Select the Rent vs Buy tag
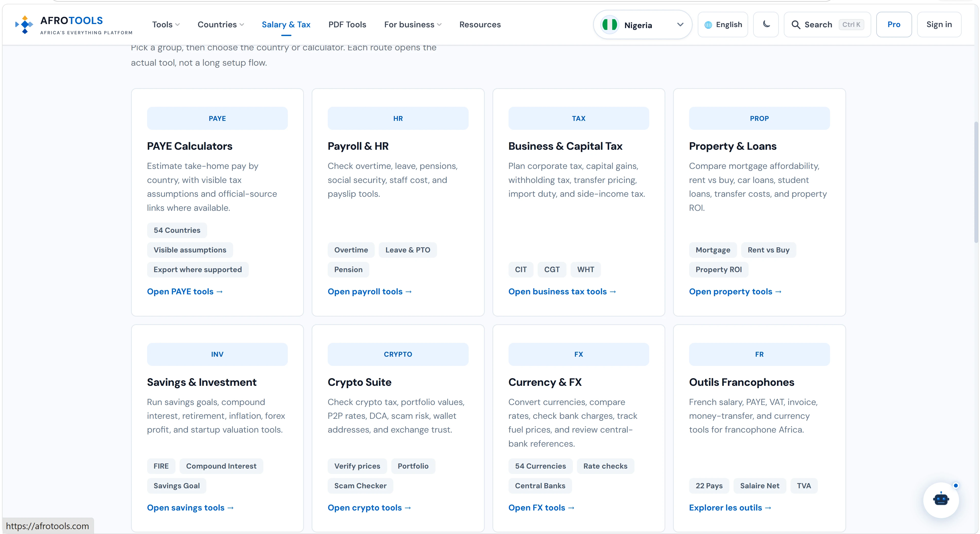The image size is (980, 534). click(769, 250)
